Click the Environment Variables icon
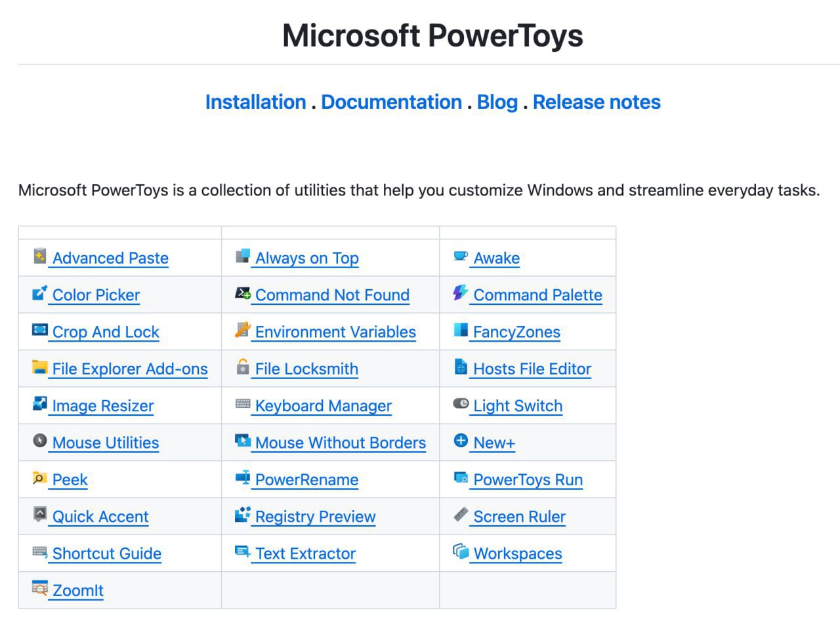The height and width of the screenshot is (621, 840). point(243,331)
